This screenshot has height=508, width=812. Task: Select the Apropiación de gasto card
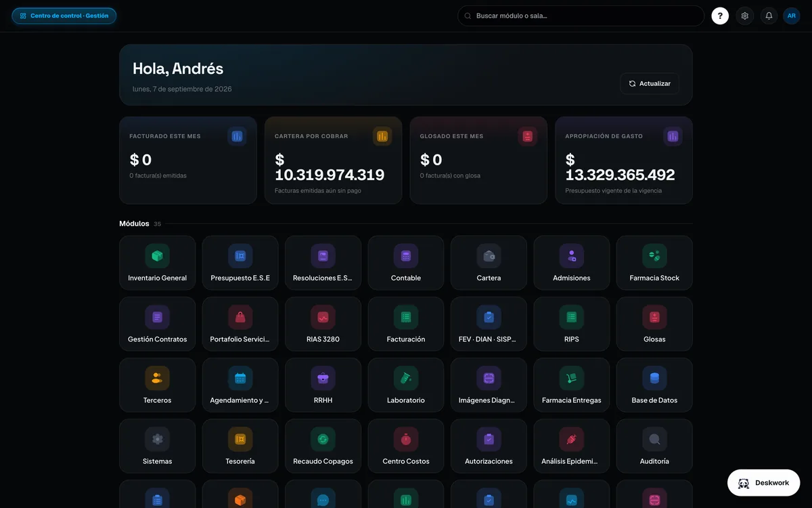[x=624, y=161]
